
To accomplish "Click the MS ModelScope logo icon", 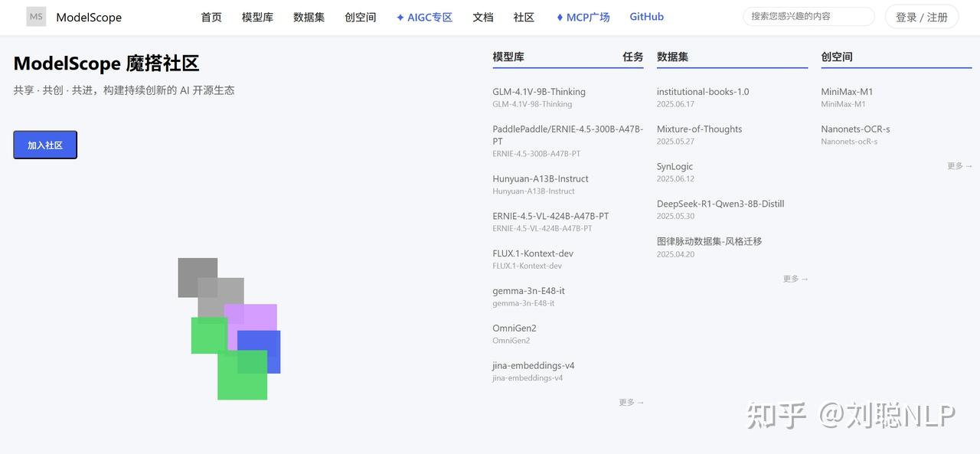I will coord(36,17).
